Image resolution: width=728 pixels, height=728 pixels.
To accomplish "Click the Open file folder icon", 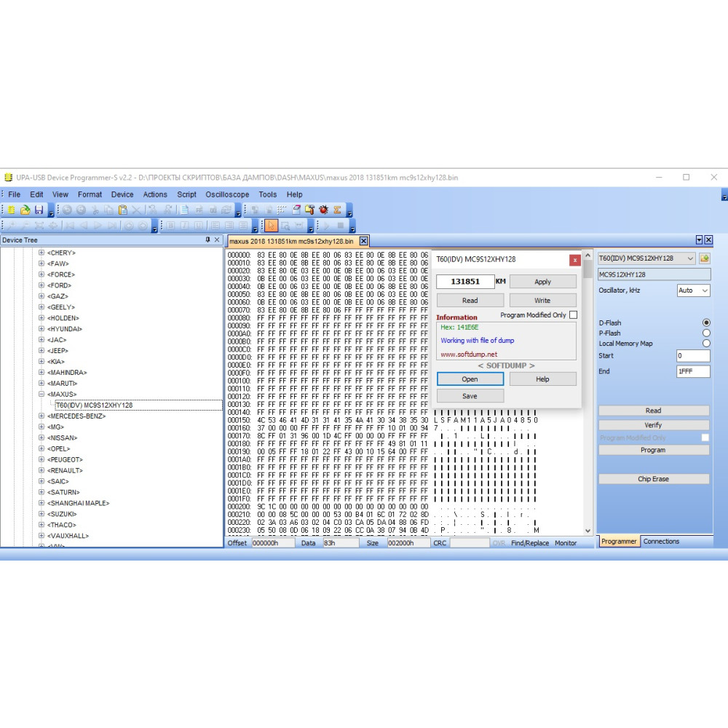I will pos(25,210).
